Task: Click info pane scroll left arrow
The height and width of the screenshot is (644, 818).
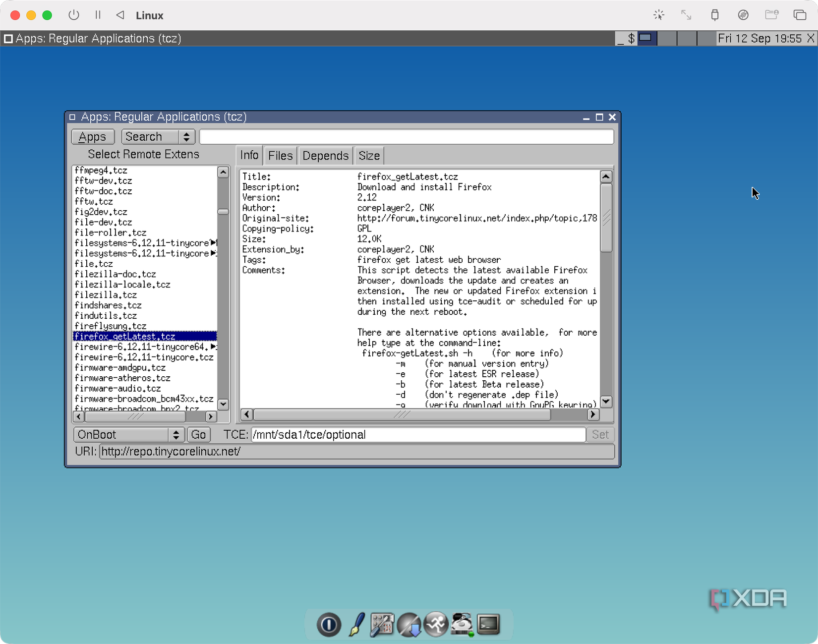Action: click(247, 414)
